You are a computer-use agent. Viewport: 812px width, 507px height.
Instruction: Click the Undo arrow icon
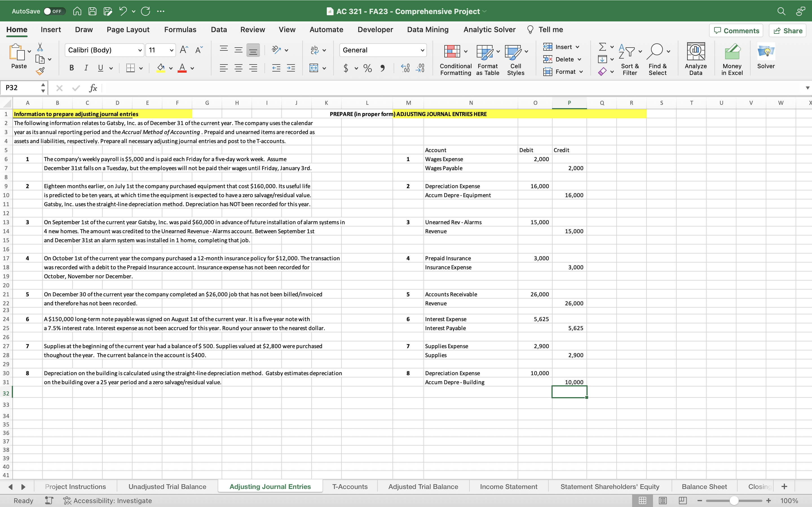123,11
